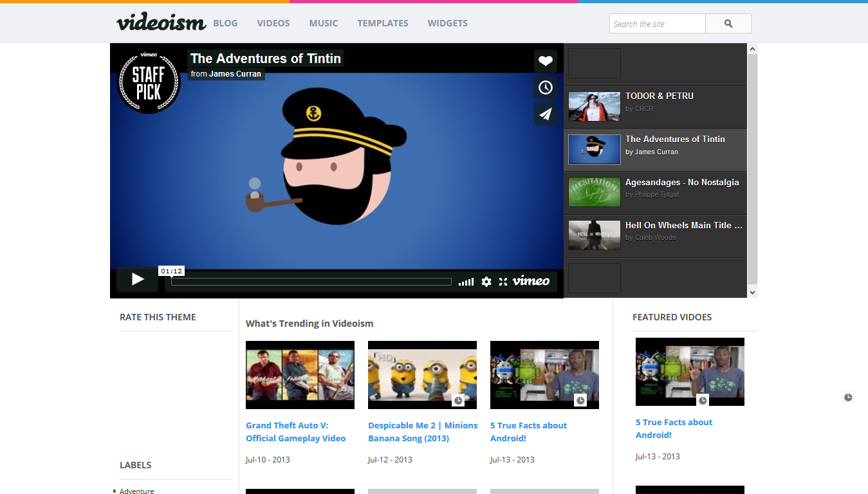Click the Jul-10 - 2013 date text

[x=268, y=459]
